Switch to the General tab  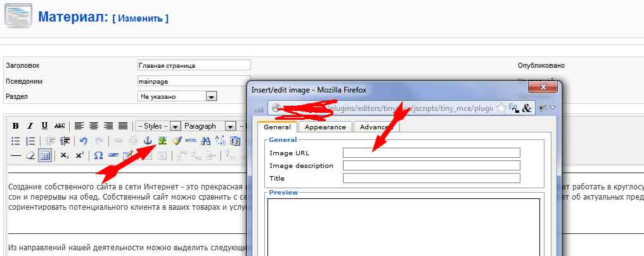[x=277, y=127]
